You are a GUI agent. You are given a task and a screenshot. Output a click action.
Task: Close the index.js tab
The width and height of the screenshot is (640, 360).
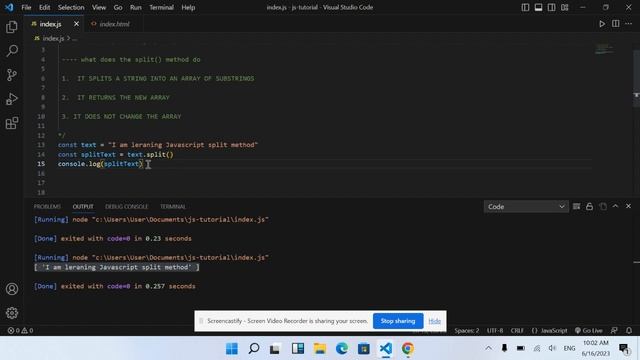coord(76,24)
